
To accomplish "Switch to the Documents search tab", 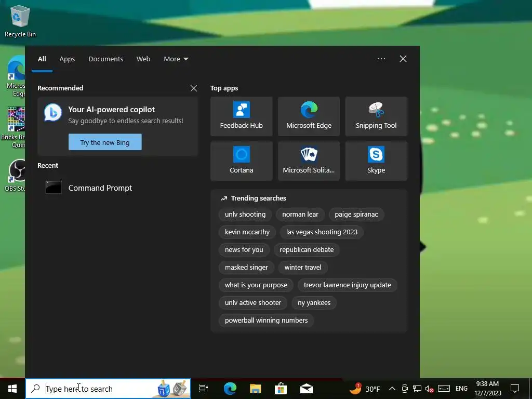I will (x=106, y=59).
